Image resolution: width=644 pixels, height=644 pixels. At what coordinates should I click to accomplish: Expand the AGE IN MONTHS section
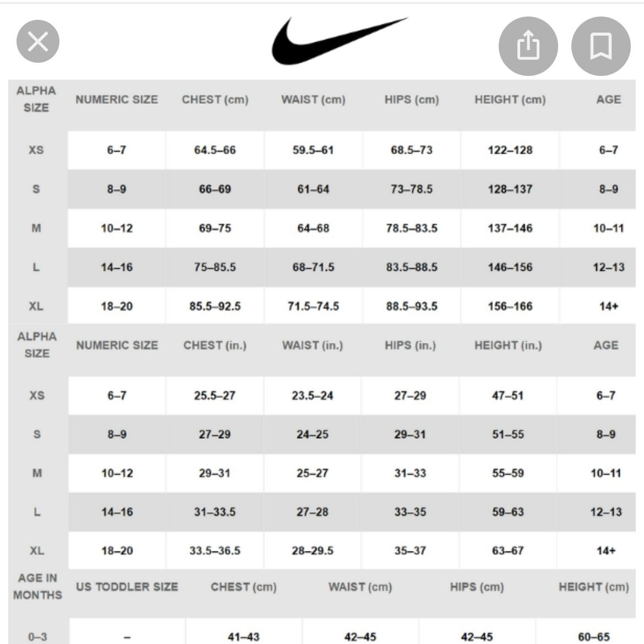coord(36,587)
